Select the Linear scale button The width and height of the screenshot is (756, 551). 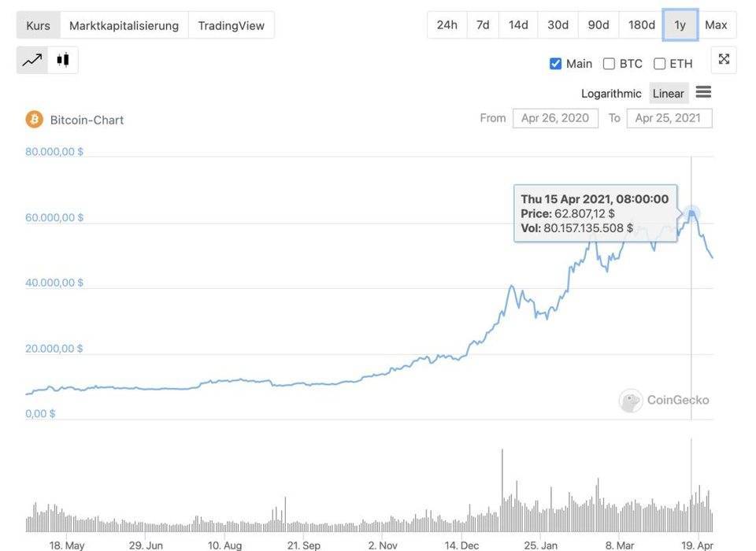tap(669, 93)
